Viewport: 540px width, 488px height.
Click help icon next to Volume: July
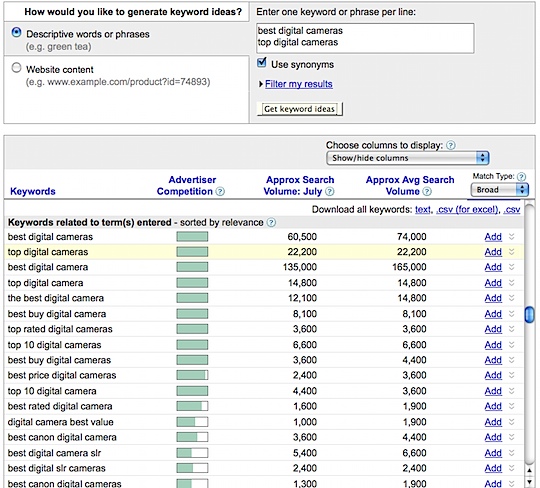pos(330,191)
